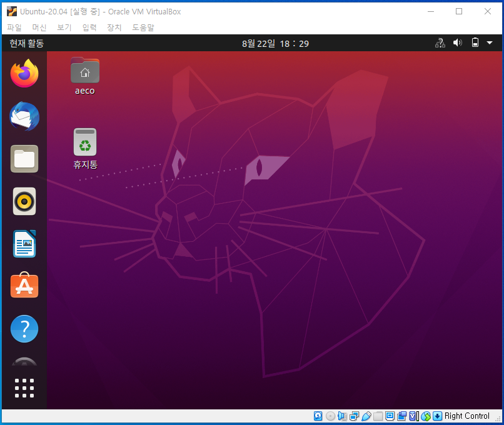Open the 장치 menu
The height and width of the screenshot is (425, 504).
tap(114, 27)
